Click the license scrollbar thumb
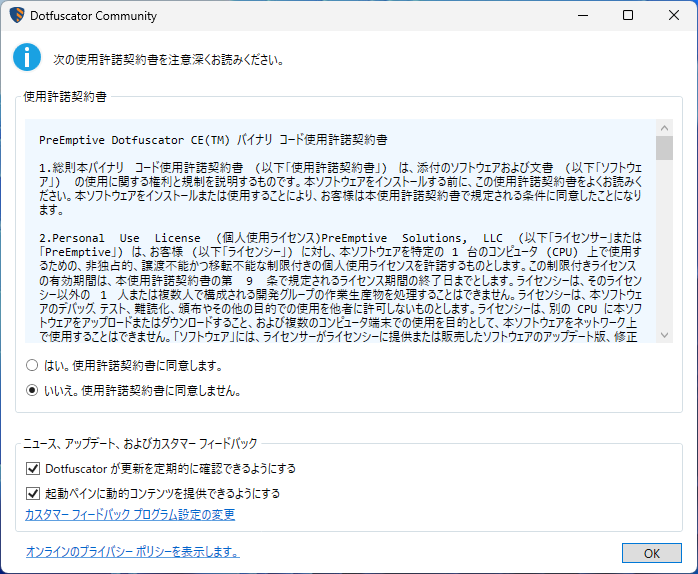Image resolution: width=698 pixels, height=574 pixels. (665, 148)
